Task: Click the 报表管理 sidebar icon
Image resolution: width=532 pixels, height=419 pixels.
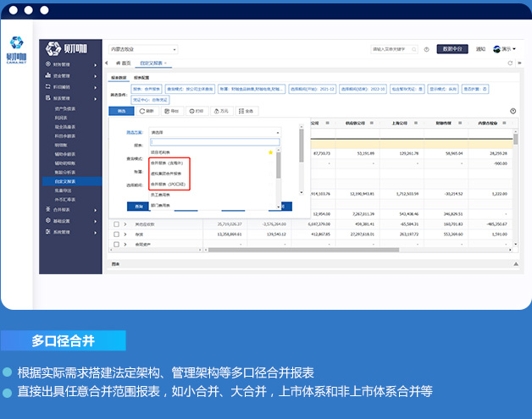Action: (x=48, y=98)
